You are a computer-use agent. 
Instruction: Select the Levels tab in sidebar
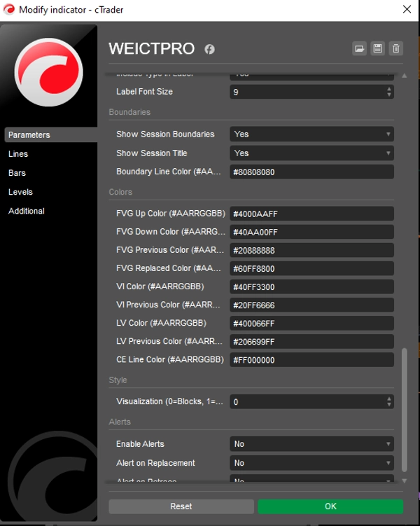click(20, 192)
